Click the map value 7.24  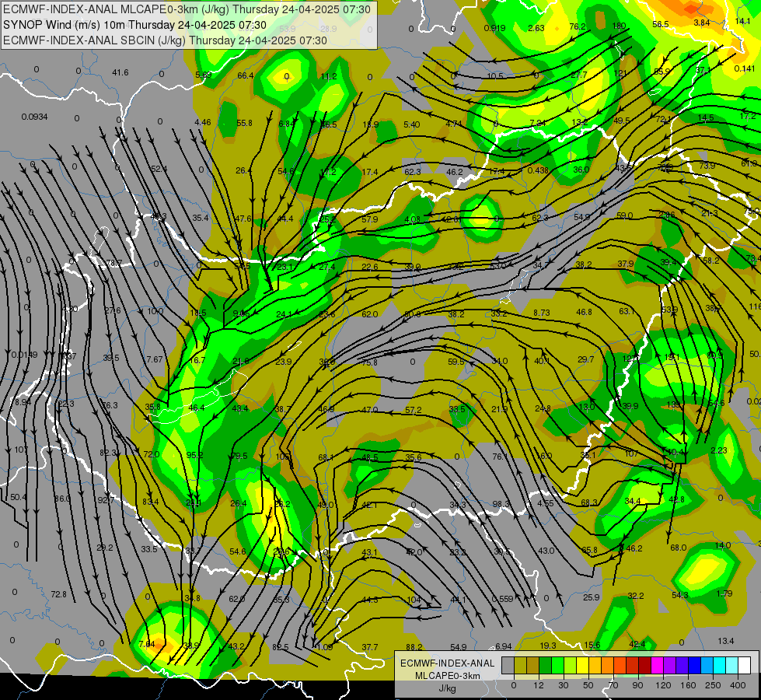click(538, 123)
